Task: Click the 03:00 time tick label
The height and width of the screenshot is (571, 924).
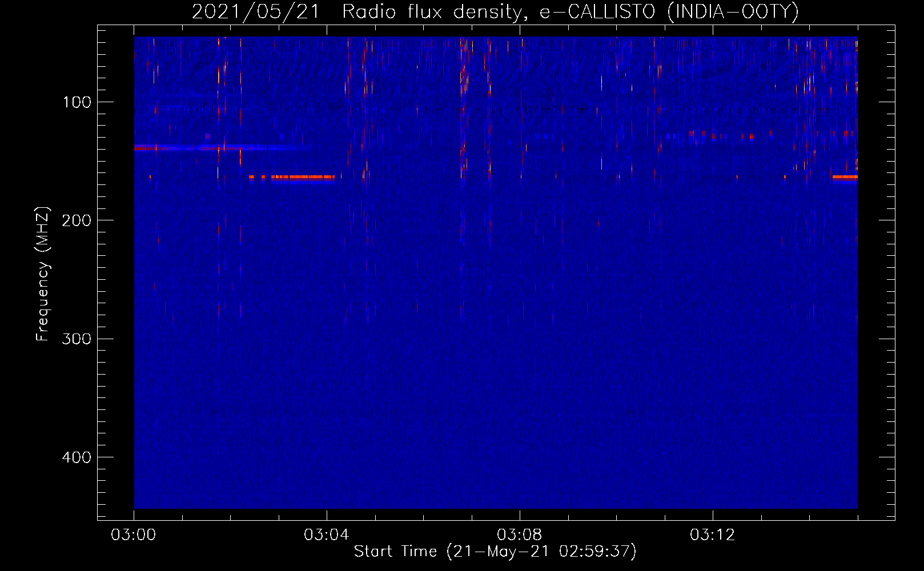Action: click(x=134, y=535)
